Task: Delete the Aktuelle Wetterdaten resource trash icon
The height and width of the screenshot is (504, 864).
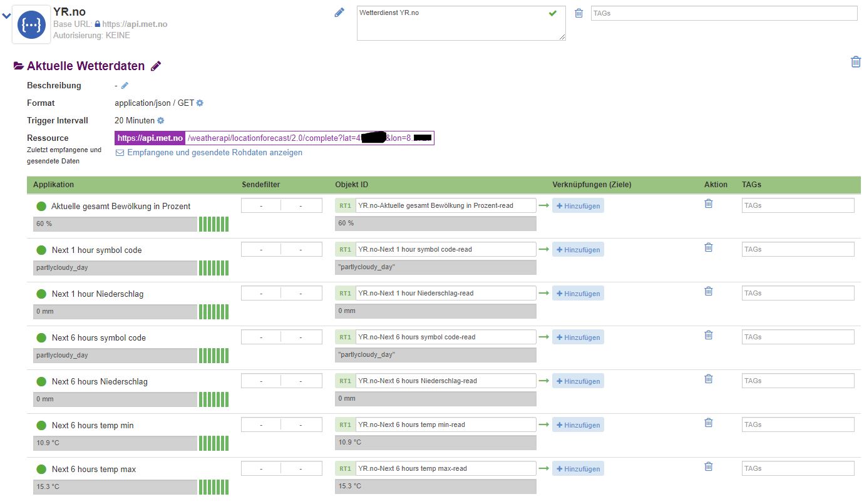Action: point(856,61)
